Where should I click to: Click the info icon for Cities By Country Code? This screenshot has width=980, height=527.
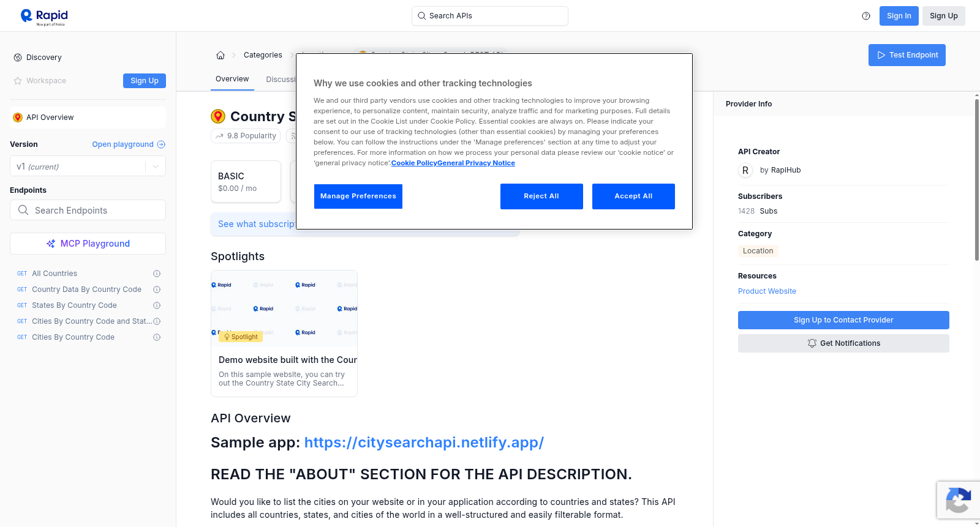tap(157, 337)
